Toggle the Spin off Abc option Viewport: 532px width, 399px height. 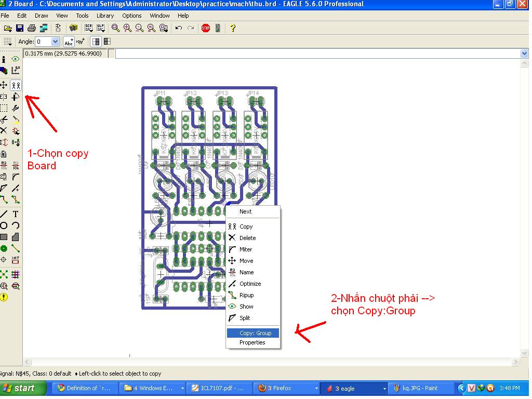coord(69,42)
